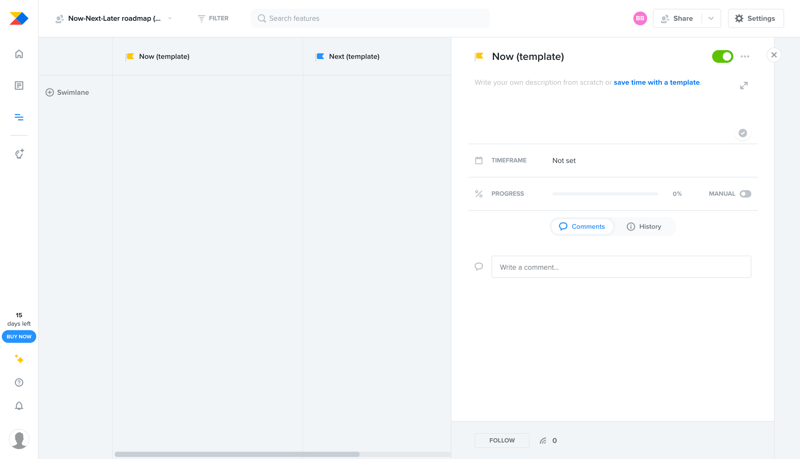The width and height of the screenshot is (800, 459).
Task: Click the comment bubble icon
Action: click(479, 266)
